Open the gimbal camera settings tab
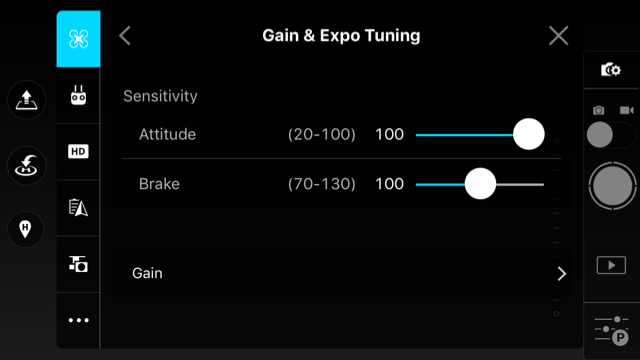The width and height of the screenshot is (640, 360). 78,264
